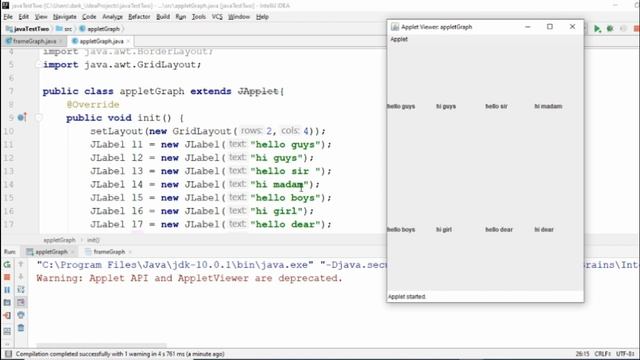Open the Refactor menu
The width and height of the screenshot is (640, 360).
[139, 17]
